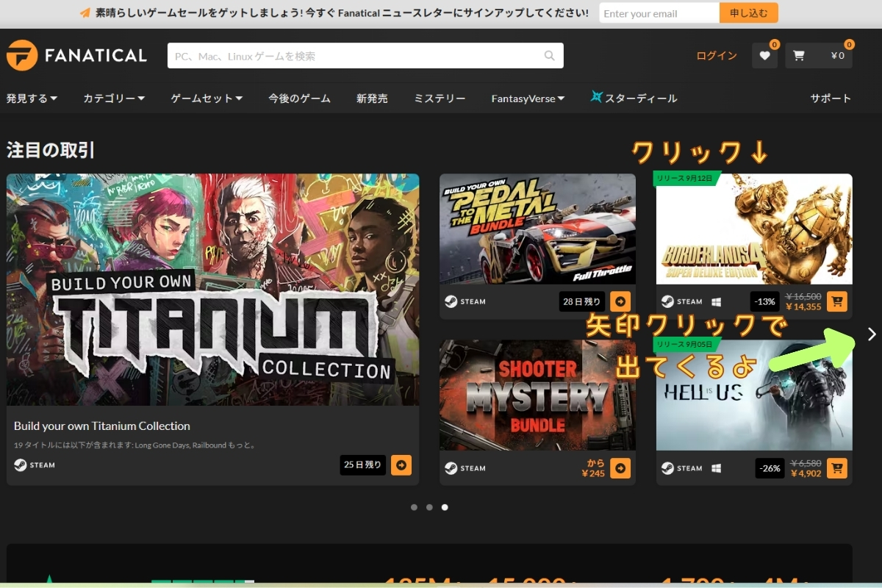Screen dimensions: 882x588
Task: Click the Fanatical logo
Action: tap(76, 55)
